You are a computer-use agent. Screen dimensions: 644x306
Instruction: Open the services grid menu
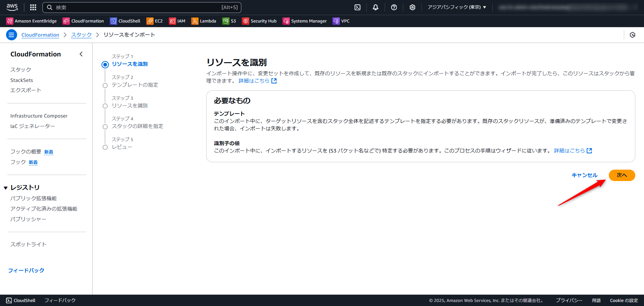tap(33, 7)
